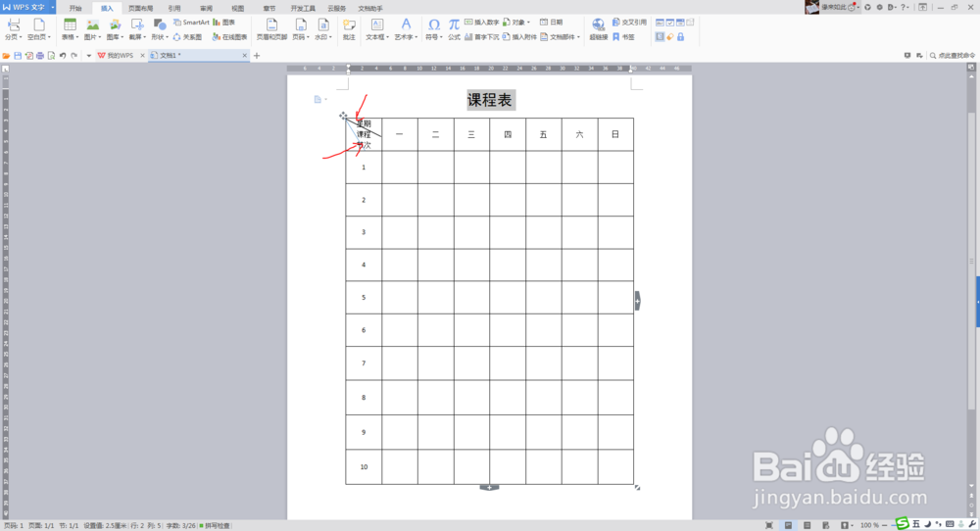The height and width of the screenshot is (531, 980).
Task: Click the 关系图 relationship diagram button
Action: (187, 37)
